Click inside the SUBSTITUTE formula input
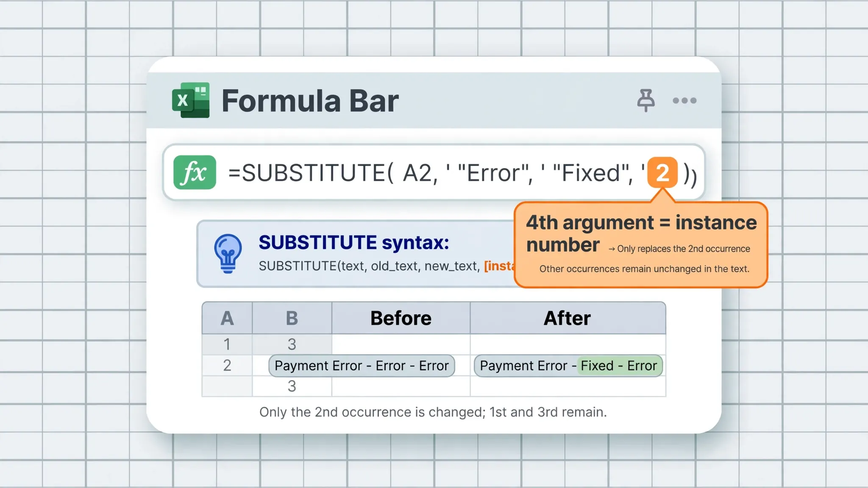The height and width of the screenshot is (488, 868). coord(434,172)
